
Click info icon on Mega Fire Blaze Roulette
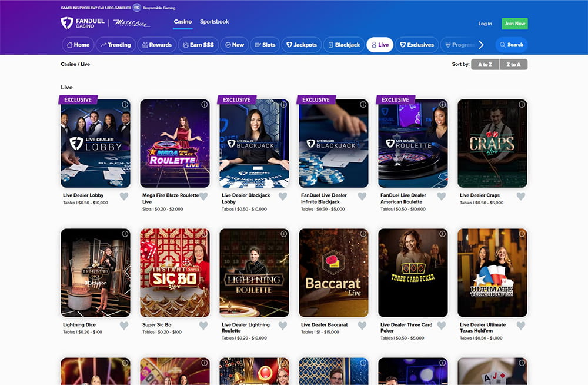205,104
